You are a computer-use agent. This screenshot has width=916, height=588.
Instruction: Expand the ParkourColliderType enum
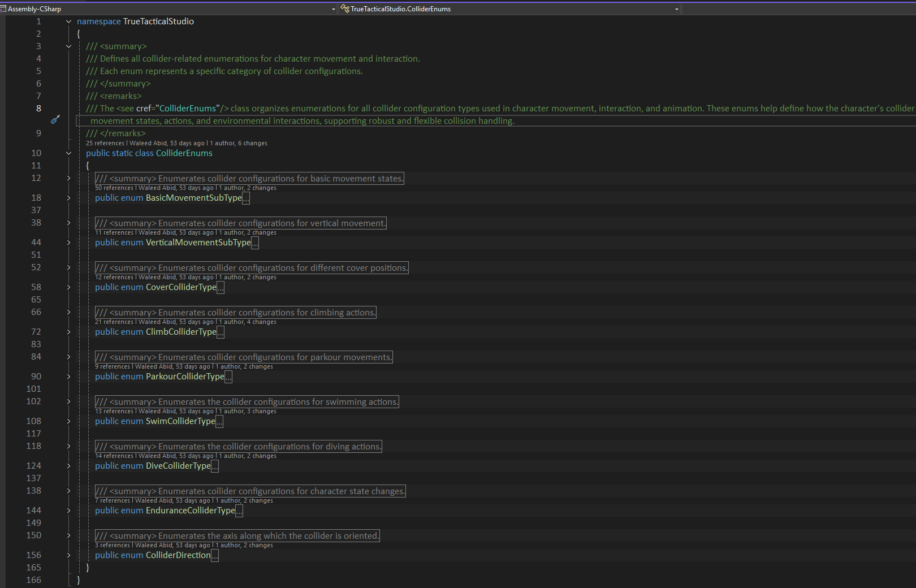pyautogui.click(x=68, y=377)
